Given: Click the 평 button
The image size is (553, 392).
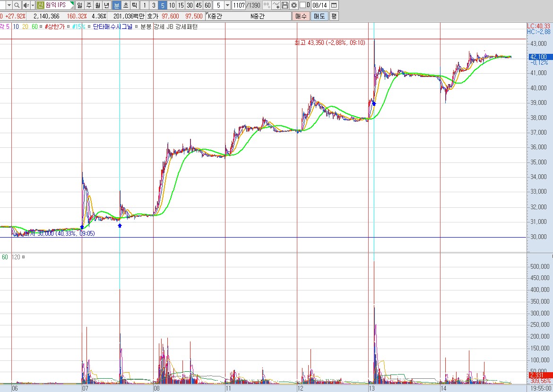Looking at the screenshot, I should (334, 16).
